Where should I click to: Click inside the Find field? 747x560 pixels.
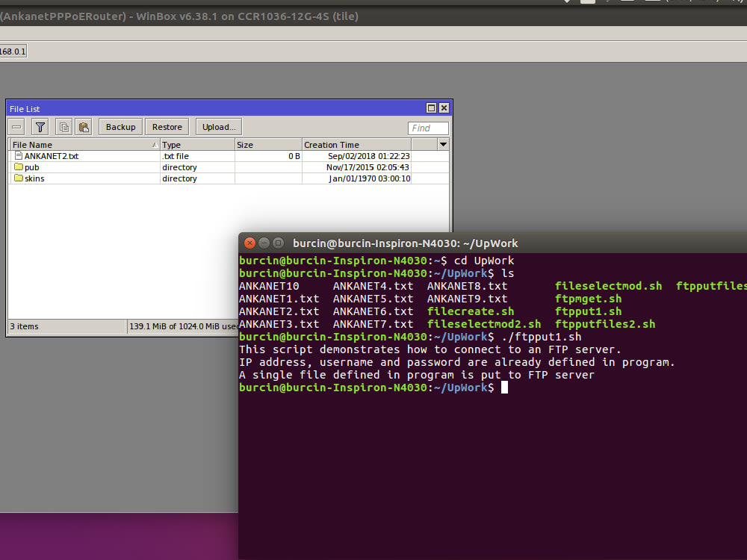point(427,128)
